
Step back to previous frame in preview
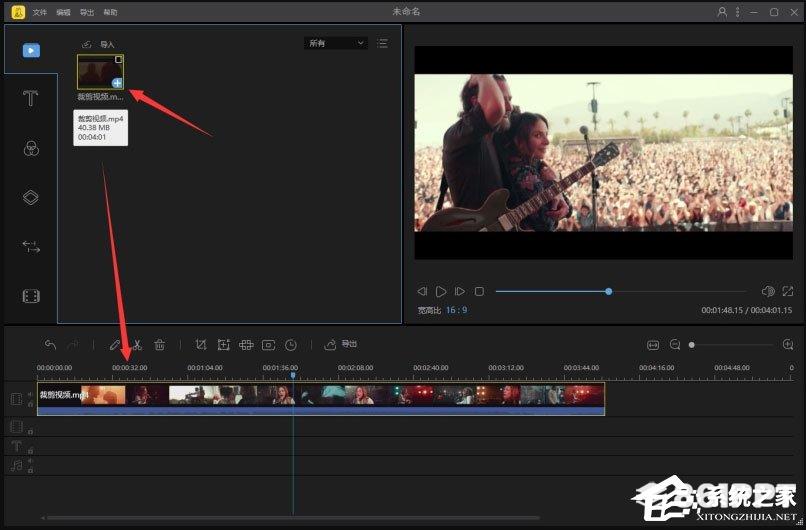(422, 291)
